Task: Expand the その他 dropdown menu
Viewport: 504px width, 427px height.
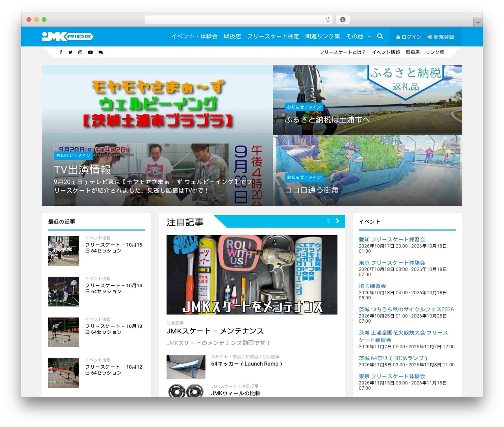Action: click(358, 36)
